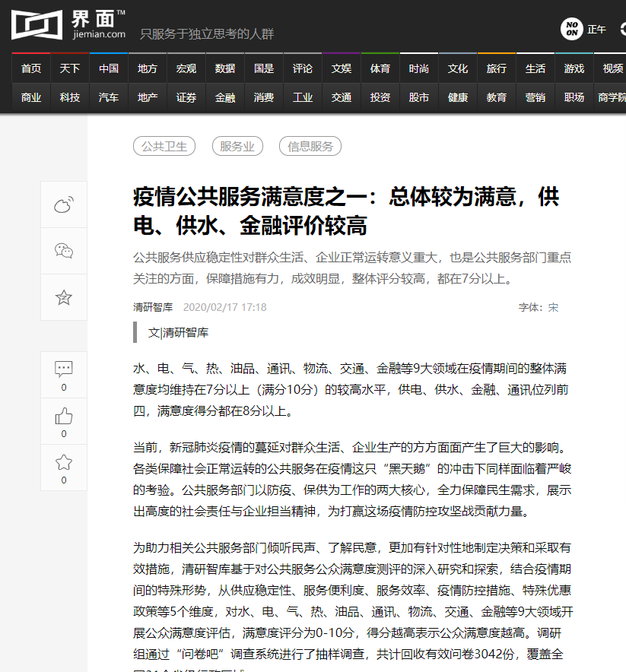Open 金融 section
626x672 pixels.
(x=225, y=97)
